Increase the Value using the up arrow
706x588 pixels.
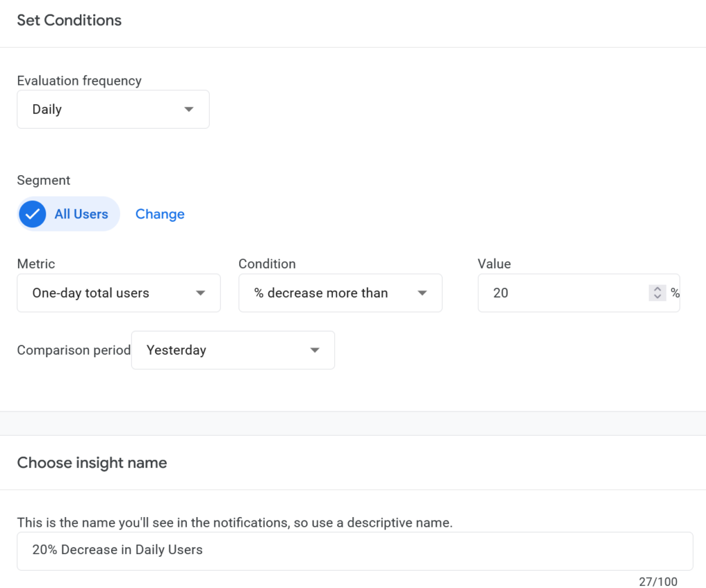point(658,290)
